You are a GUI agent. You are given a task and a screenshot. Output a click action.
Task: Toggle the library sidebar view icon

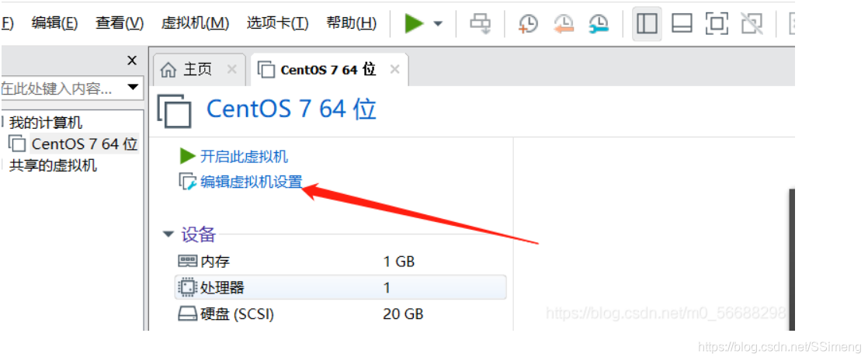(647, 24)
